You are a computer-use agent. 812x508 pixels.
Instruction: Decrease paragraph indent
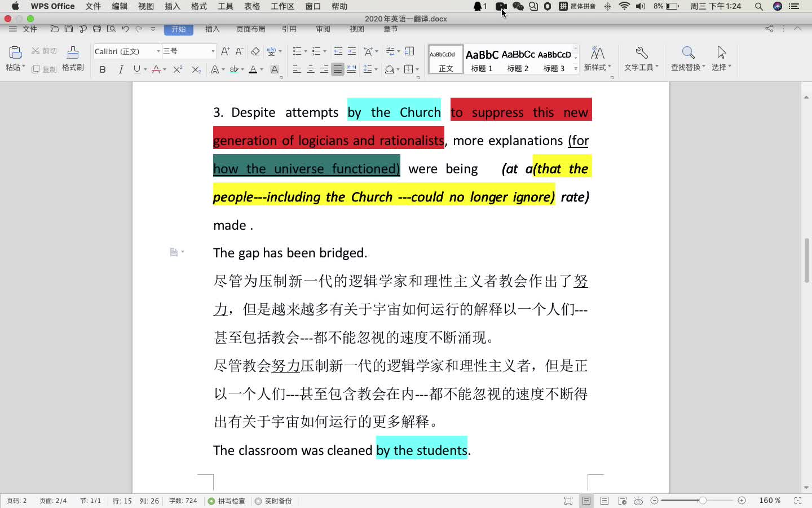[338, 51]
